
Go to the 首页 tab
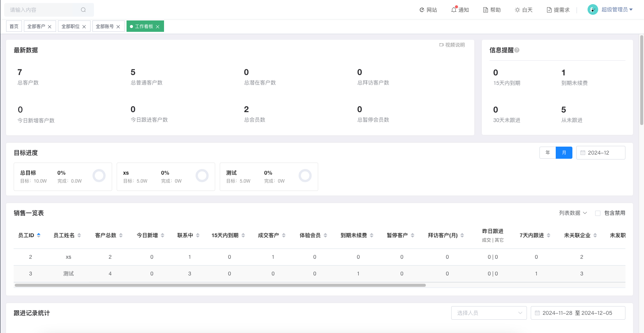(x=14, y=27)
